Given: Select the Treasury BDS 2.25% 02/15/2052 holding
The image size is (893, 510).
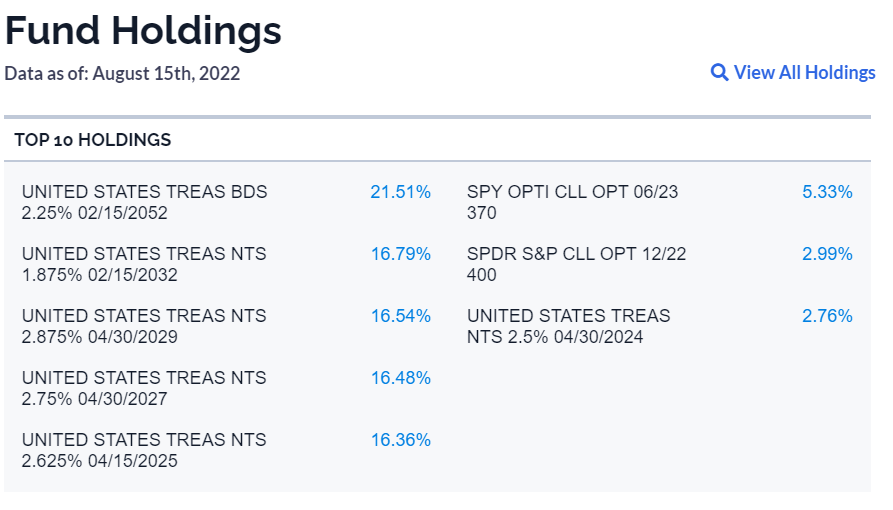Looking at the screenshot, I should (145, 202).
